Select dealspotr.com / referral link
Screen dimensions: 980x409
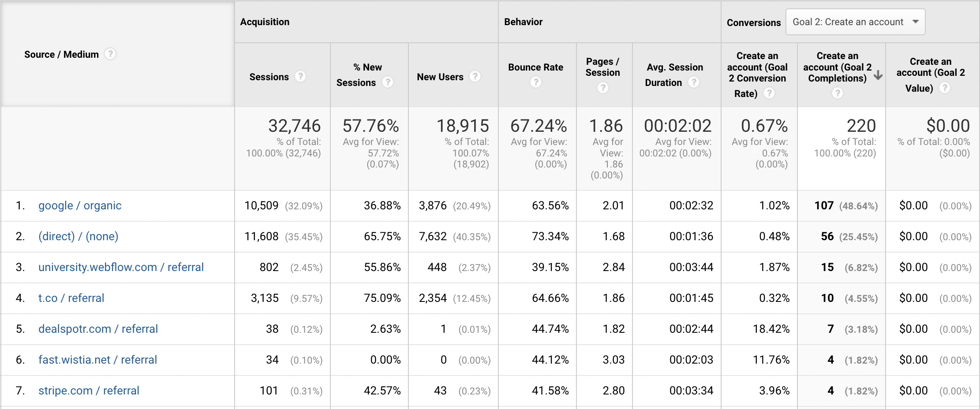(x=98, y=329)
